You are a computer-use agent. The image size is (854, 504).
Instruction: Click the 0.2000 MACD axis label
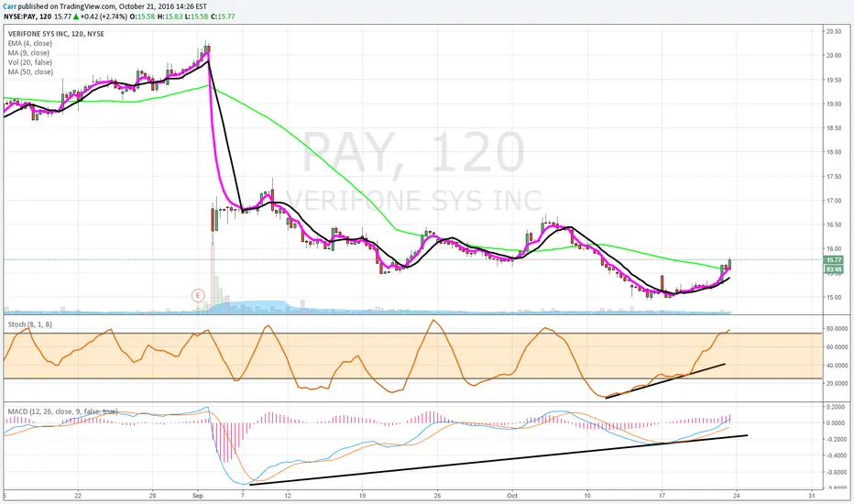pyautogui.click(x=836, y=407)
